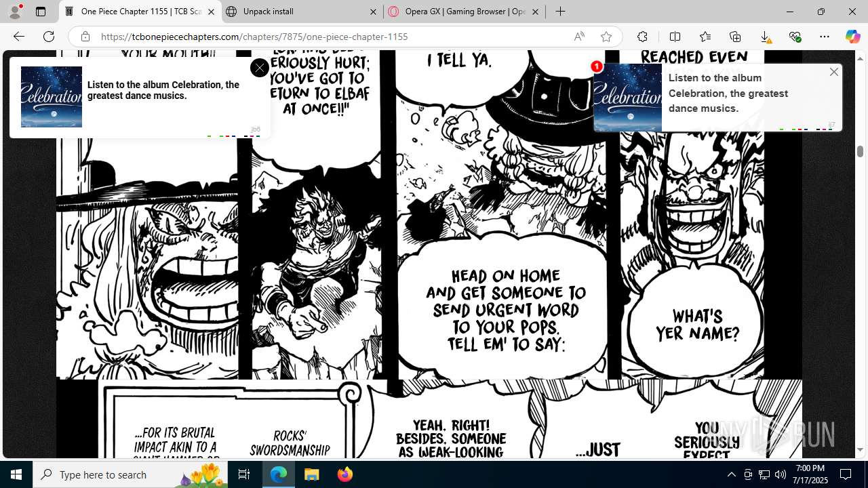Close the Opera GX tab

[535, 12]
